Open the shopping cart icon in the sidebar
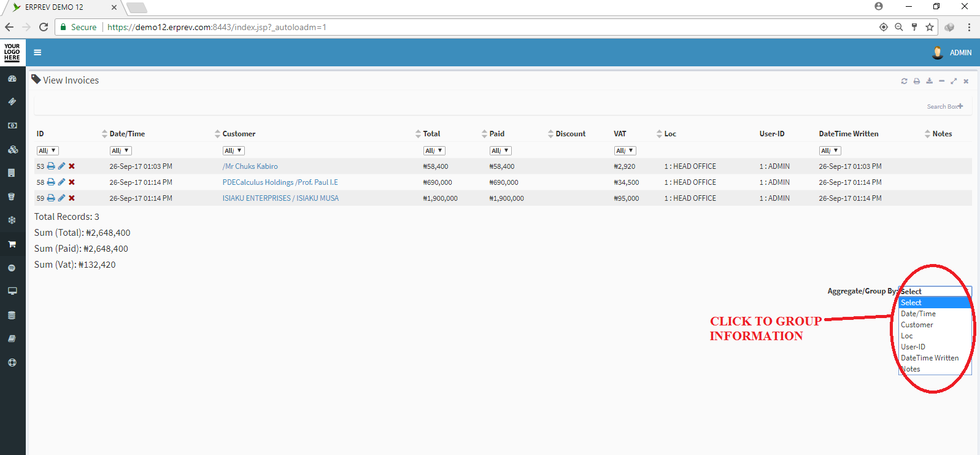The height and width of the screenshot is (455, 980). 12,244
